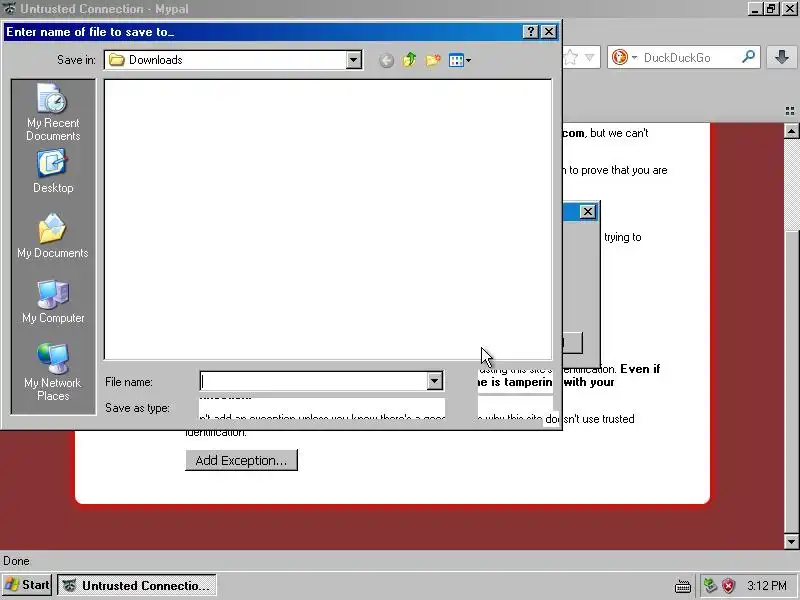Open the View Menu in save dialog
This screenshot has width=800, height=600.
(459, 60)
